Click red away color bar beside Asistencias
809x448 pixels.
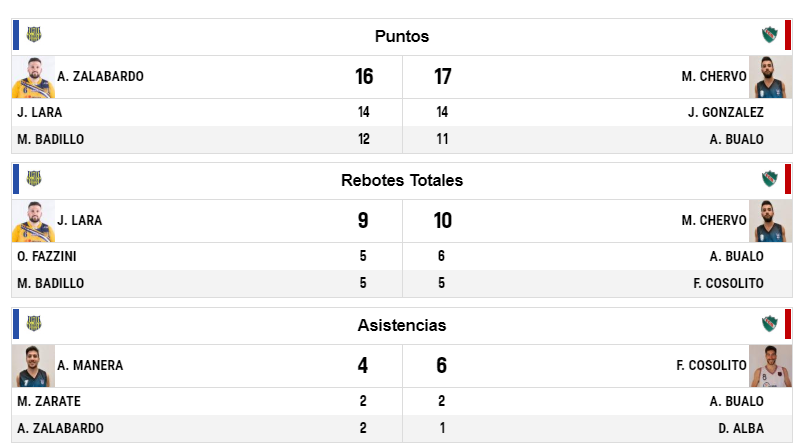click(x=788, y=324)
